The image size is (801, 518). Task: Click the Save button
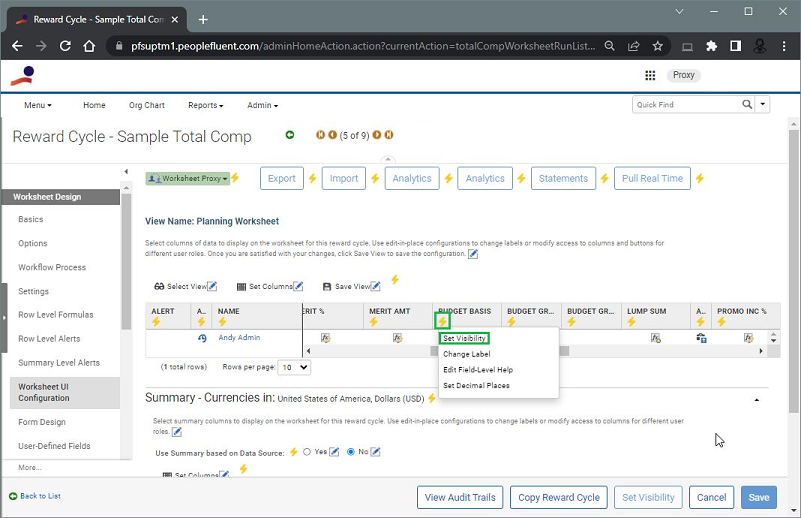759,497
